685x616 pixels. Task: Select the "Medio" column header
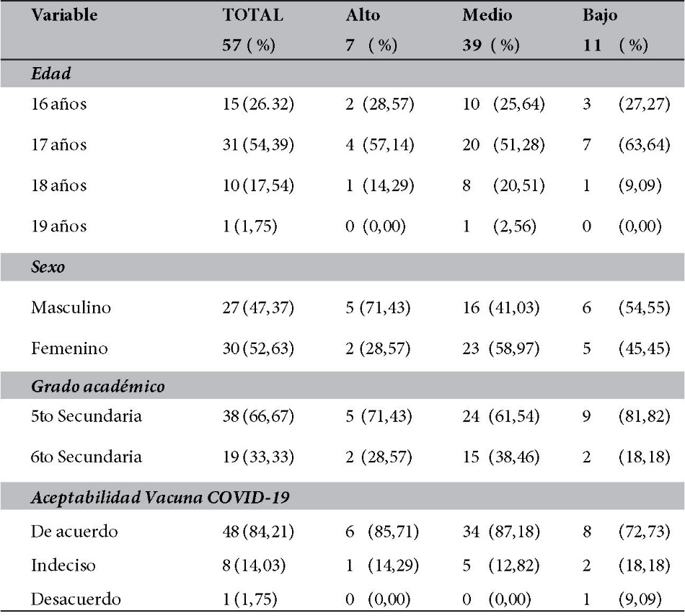click(x=486, y=16)
